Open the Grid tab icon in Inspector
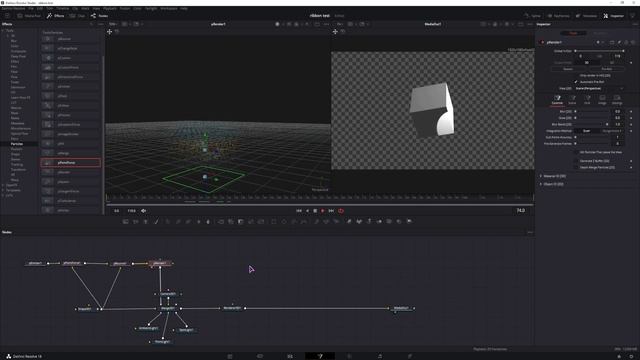The width and height of the screenshot is (640, 360). (587, 100)
